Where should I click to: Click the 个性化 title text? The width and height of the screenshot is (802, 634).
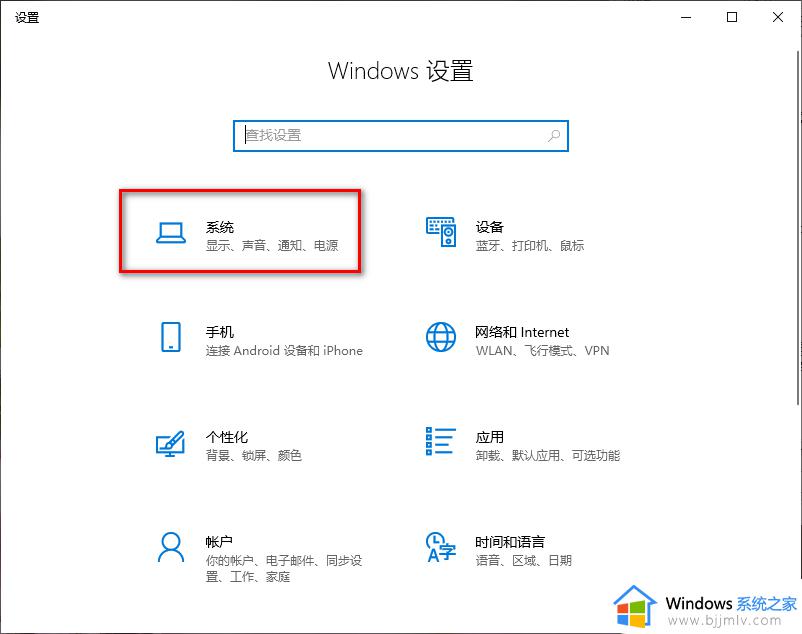(227, 437)
